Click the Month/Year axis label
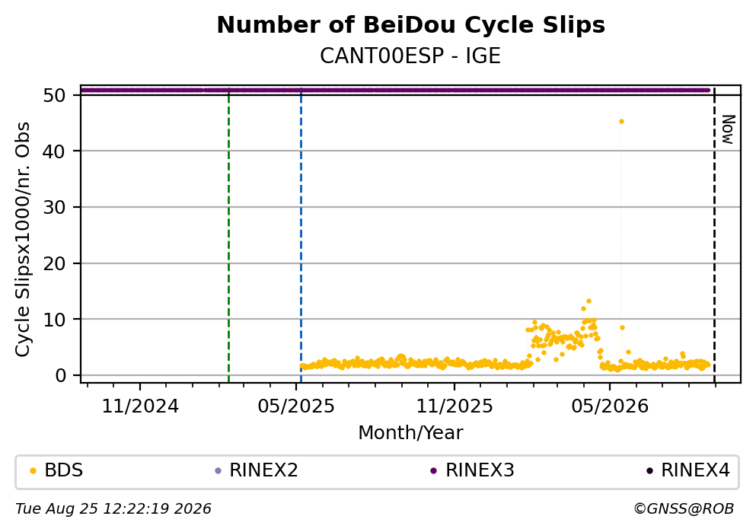 click(x=410, y=433)
